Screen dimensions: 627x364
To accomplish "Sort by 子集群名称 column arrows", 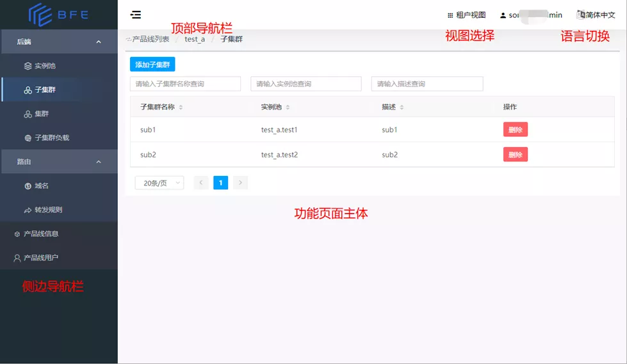I will pos(181,107).
